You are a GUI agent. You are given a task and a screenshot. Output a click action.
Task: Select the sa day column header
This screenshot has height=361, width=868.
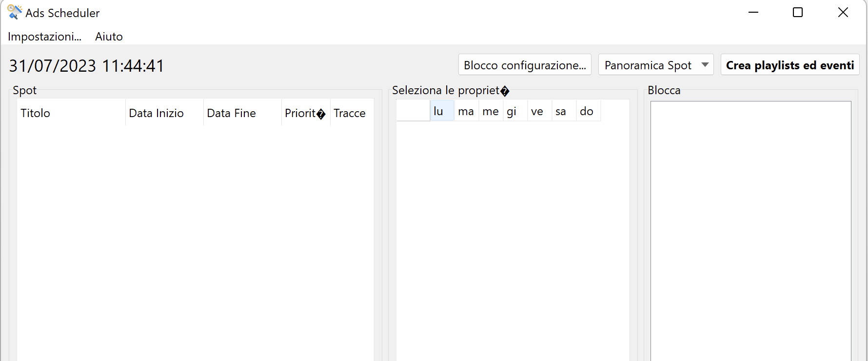[x=564, y=111]
